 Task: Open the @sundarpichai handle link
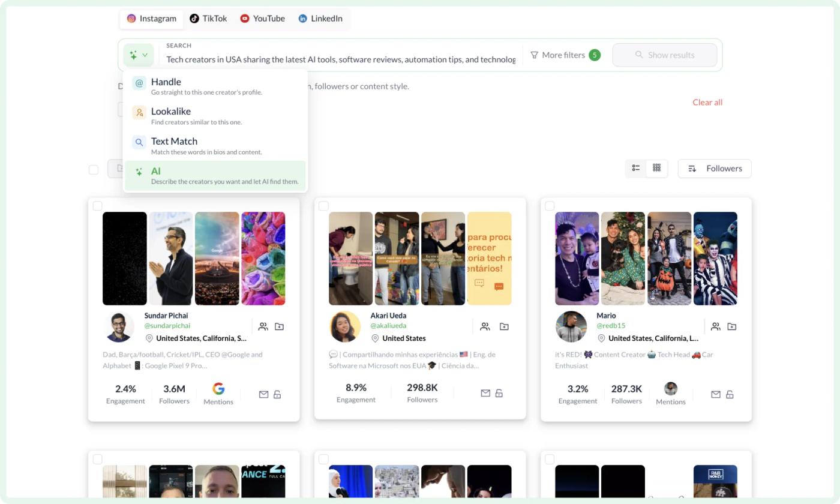pos(167,326)
